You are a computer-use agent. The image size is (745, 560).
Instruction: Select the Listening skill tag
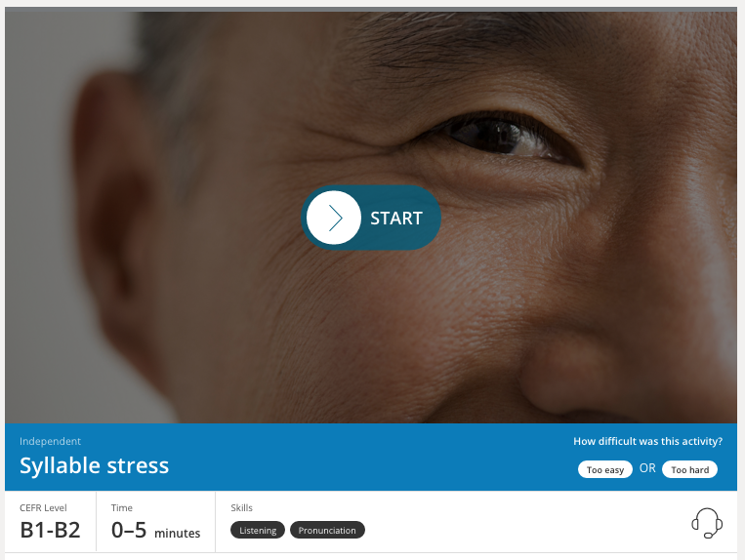[x=258, y=530]
